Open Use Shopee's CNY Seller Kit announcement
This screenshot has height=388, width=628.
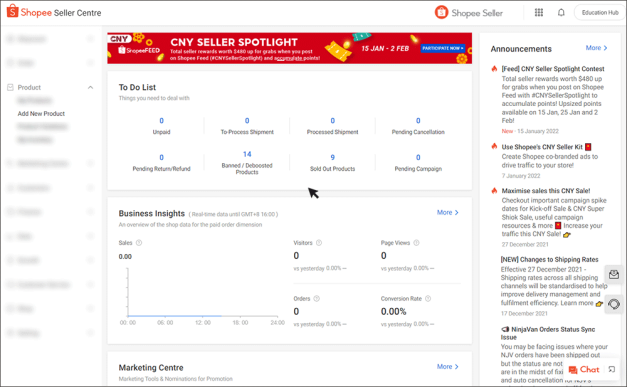click(546, 147)
